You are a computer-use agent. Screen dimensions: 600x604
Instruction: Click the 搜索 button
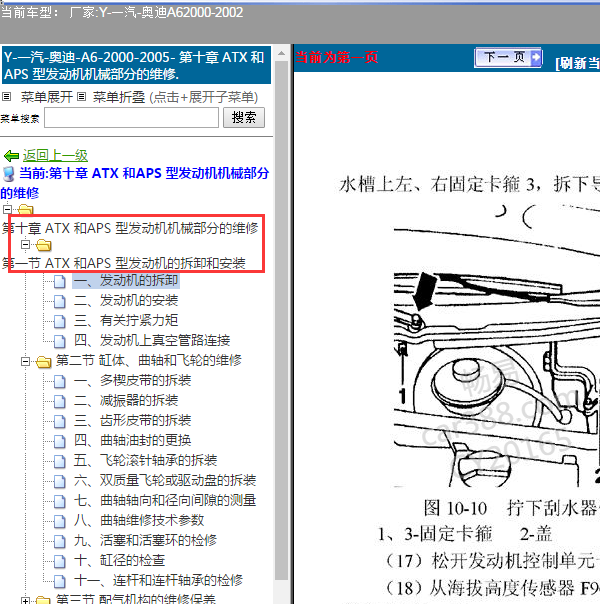(244, 117)
